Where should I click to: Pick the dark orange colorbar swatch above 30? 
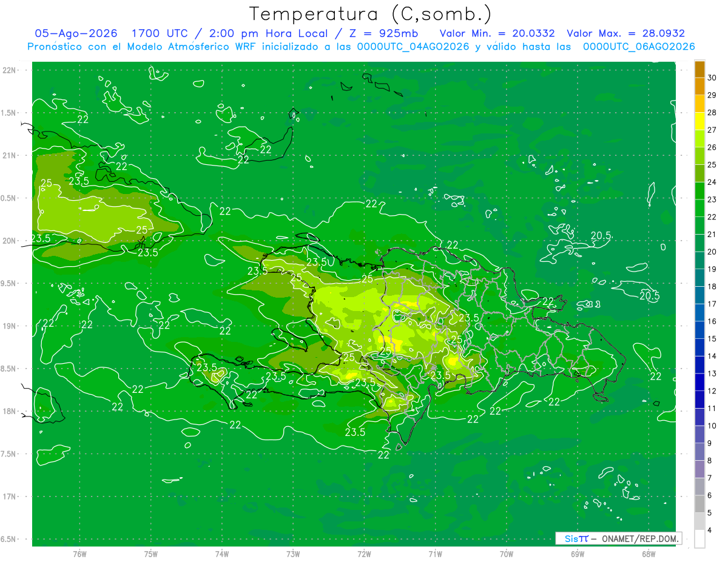pyautogui.click(x=699, y=69)
